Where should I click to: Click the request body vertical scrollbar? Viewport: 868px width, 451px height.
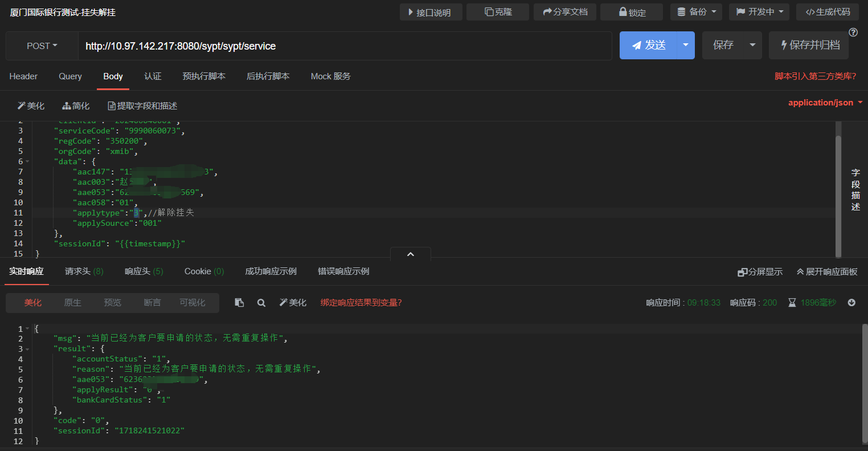click(838, 196)
